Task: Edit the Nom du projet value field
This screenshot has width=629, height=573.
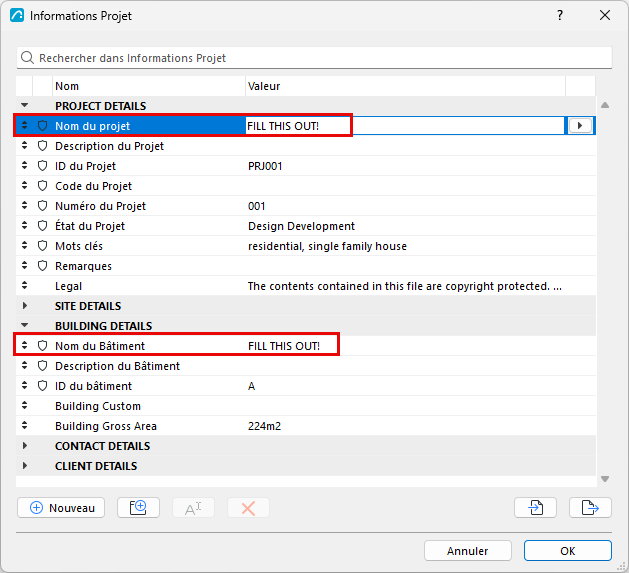Action: 405,126
